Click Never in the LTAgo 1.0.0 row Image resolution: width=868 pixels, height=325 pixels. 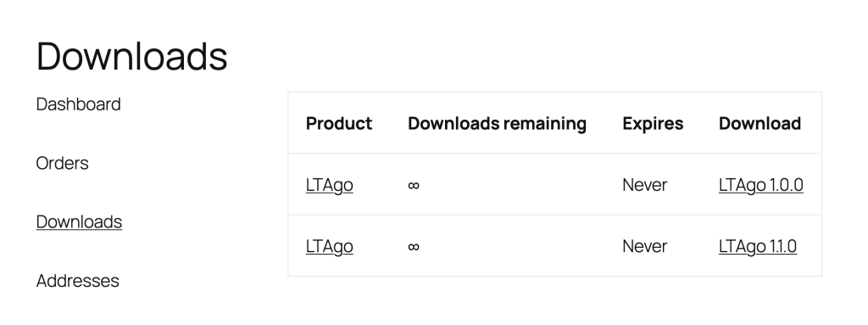tap(644, 185)
